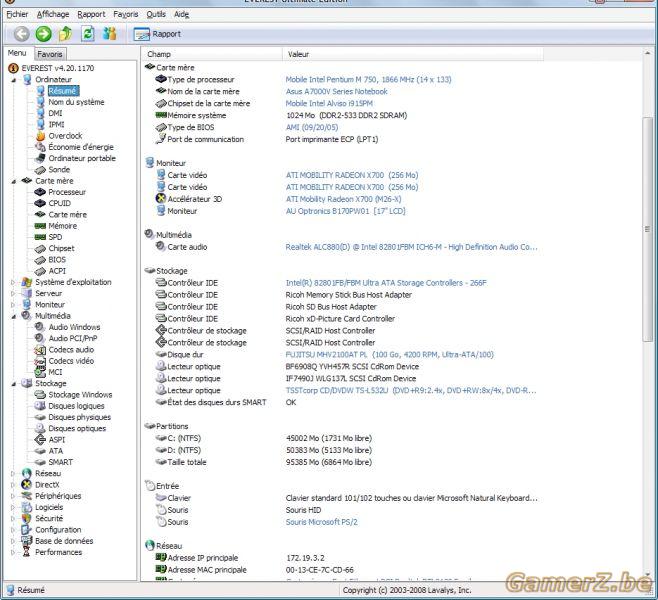
Task: Switch to the Favoris tab in the side panel
Action: coord(50,54)
